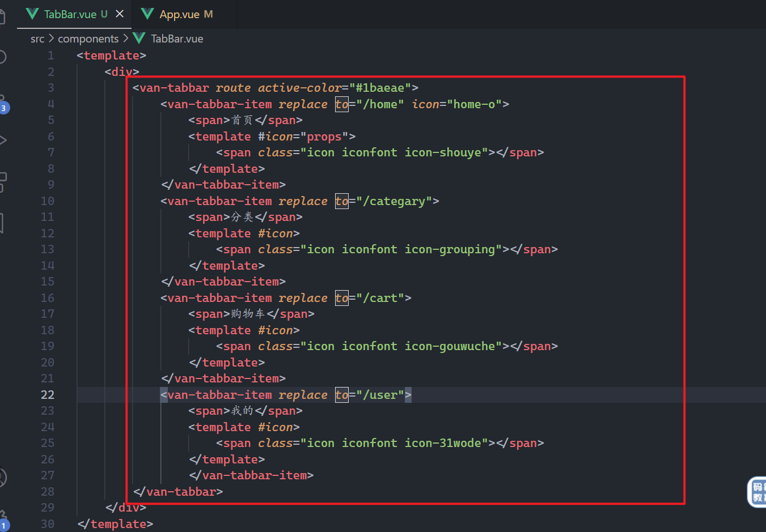
Task: Open the App.vue editor tab
Action: point(184,14)
